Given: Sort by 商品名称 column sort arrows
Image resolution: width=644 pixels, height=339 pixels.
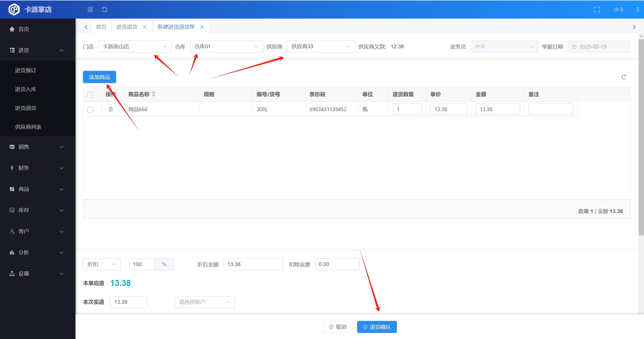Looking at the screenshot, I should coord(154,94).
